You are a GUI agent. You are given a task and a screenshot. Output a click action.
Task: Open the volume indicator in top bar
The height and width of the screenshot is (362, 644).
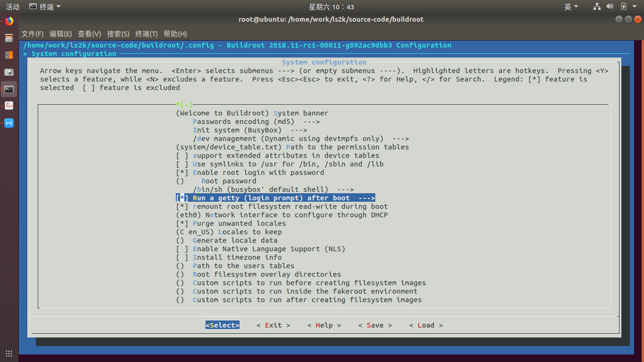click(610, 7)
